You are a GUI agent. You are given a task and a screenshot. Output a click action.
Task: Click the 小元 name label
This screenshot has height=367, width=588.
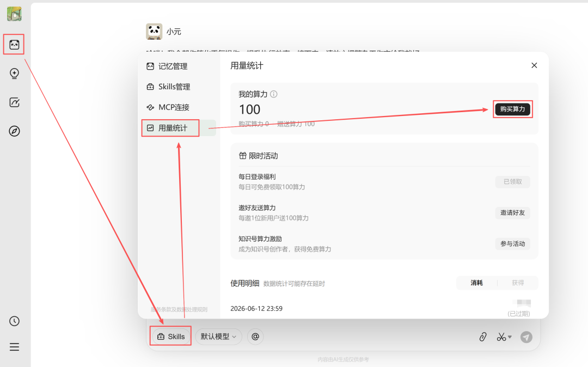point(174,32)
